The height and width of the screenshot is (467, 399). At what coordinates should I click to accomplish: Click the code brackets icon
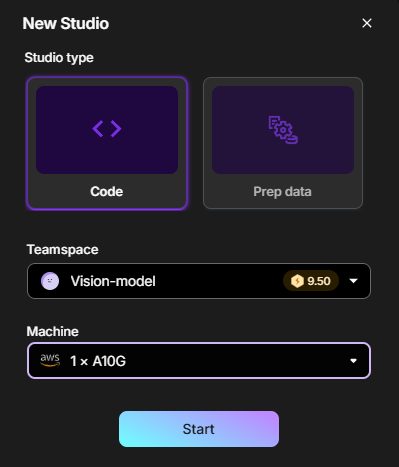[107, 129]
